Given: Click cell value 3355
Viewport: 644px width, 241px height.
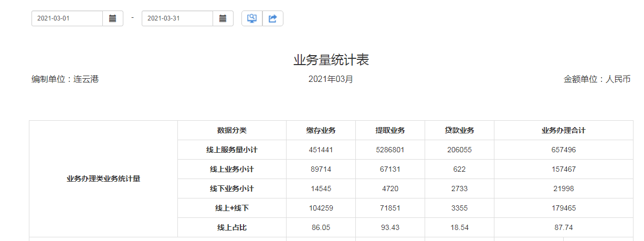Looking at the screenshot, I should (459, 208).
